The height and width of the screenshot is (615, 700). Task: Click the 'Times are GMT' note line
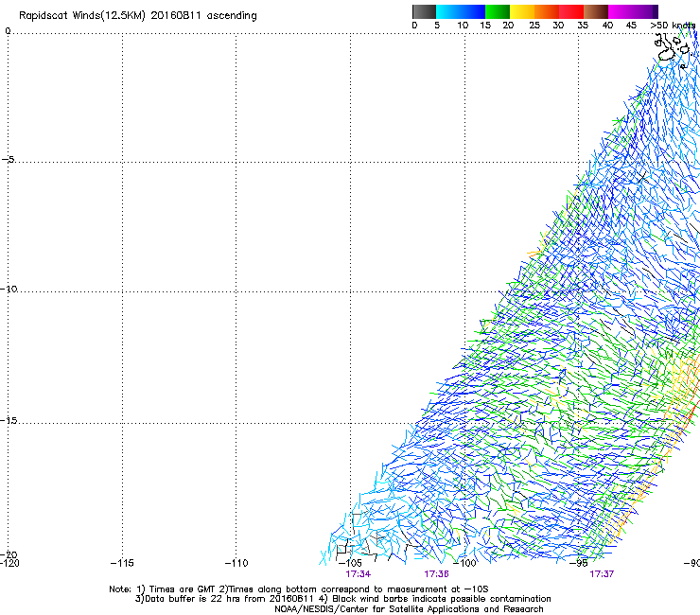(299, 589)
